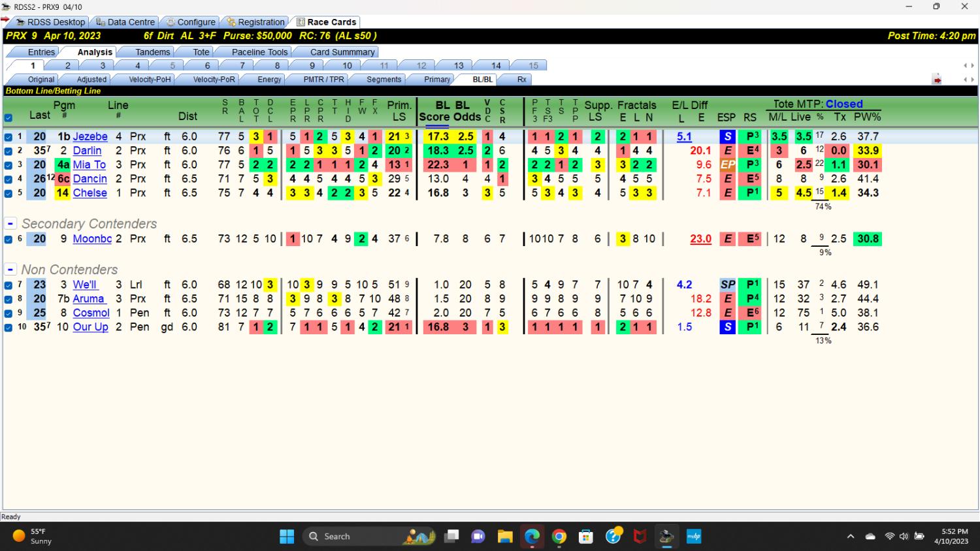Screen dimensions: 980x551
Task: Open the RDSS app taskbar icon
Action: 666,537
